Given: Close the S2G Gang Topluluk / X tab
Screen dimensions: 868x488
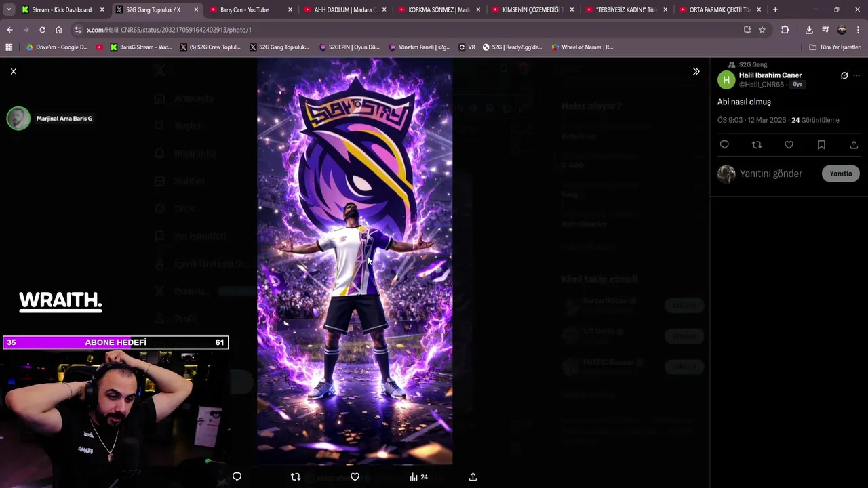Looking at the screenshot, I should [196, 9].
